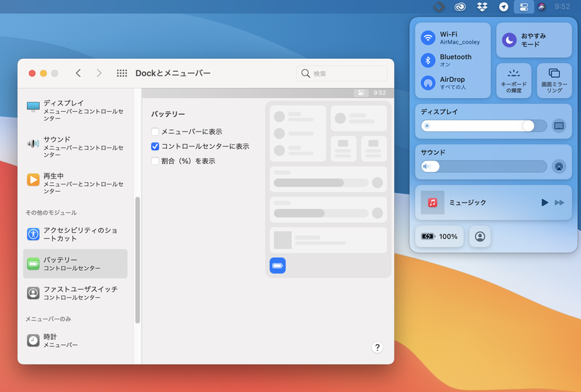
Task: Open Dropbox menu bar icon
Action: (x=482, y=7)
